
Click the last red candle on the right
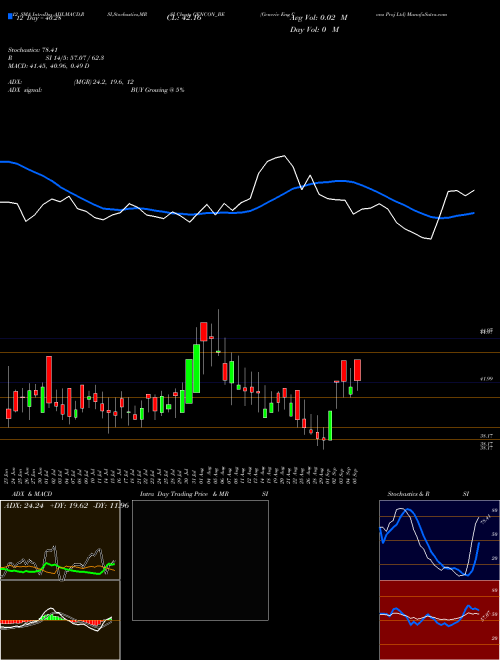(x=358, y=370)
